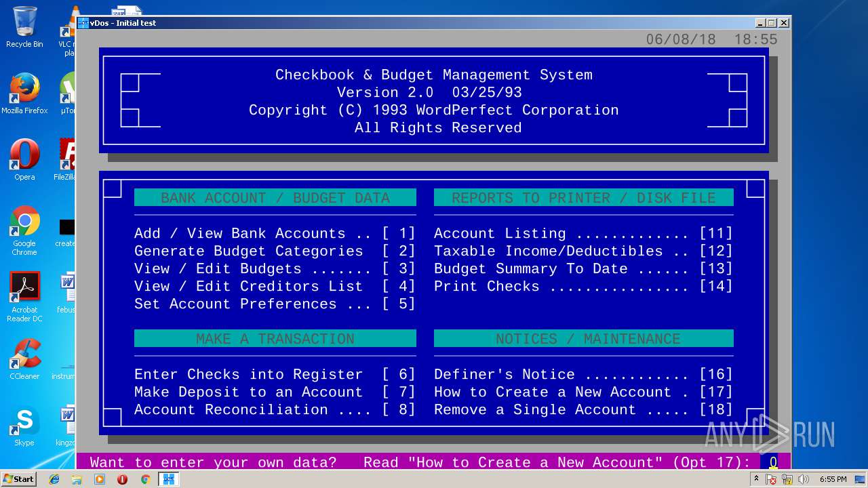Select Print Checks option
Viewport: 868px width, 488px height.
coord(583,286)
